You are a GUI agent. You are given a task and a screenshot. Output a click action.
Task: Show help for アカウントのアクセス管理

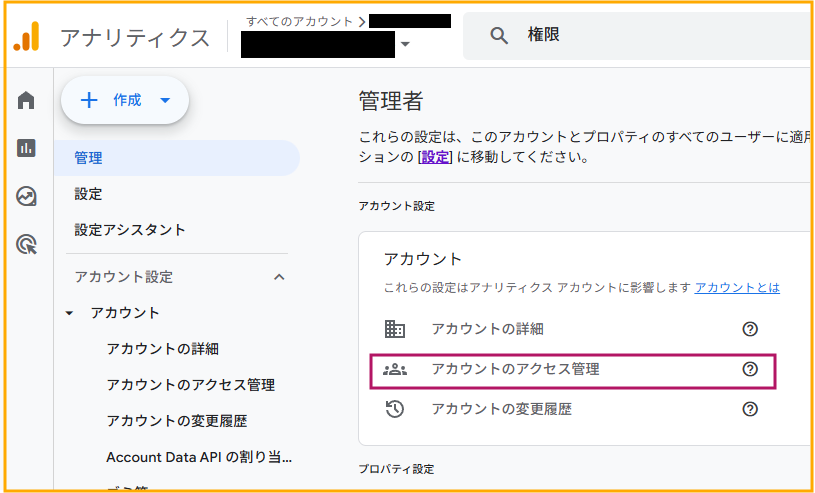click(x=750, y=369)
